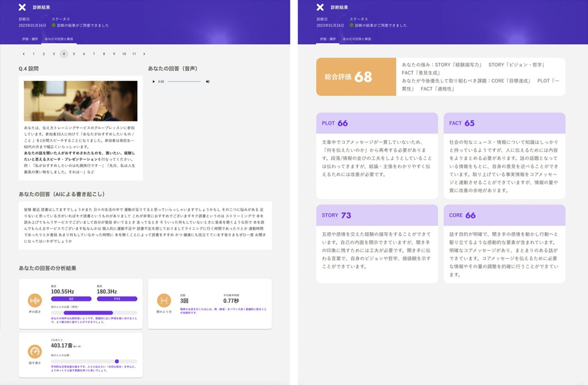Click the orange 総合評価 68 score card
The image size is (588, 385).
[x=356, y=77]
